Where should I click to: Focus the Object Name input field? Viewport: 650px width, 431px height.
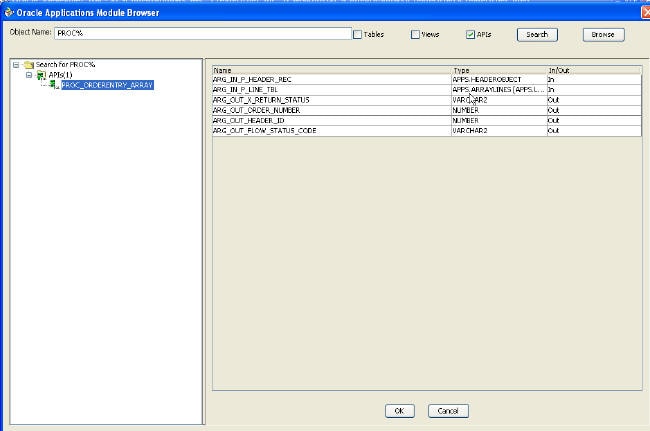coord(203,33)
